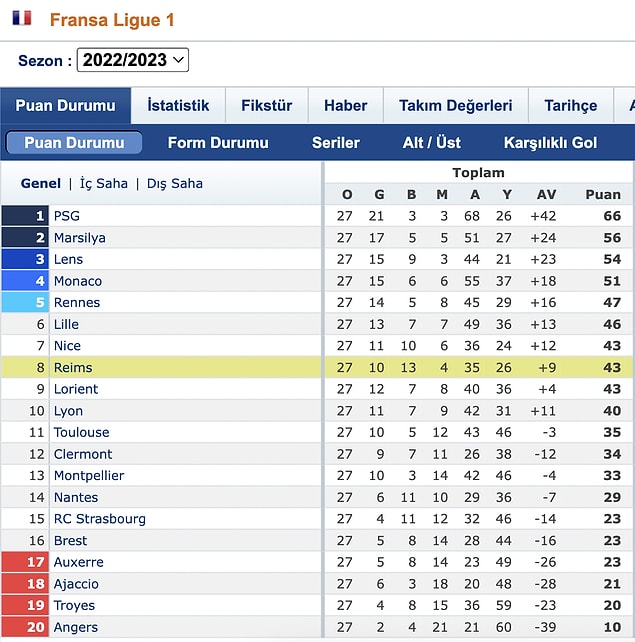Filter standings by İç Saha
635x642 pixels.
pyautogui.click(x=104, y=183)
